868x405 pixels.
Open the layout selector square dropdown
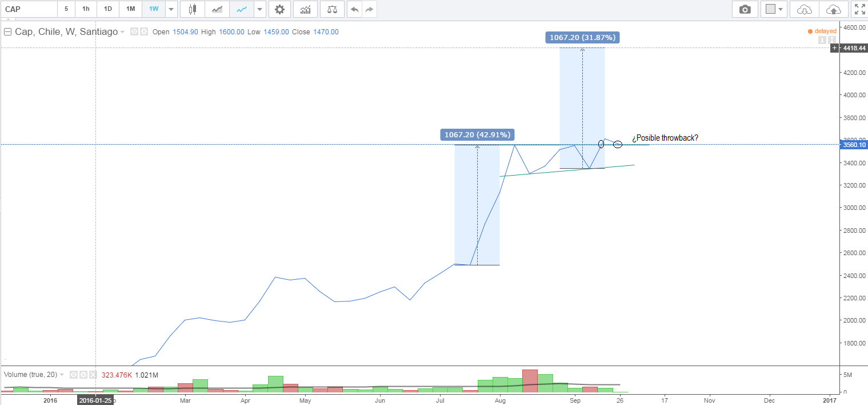point(775,9)
